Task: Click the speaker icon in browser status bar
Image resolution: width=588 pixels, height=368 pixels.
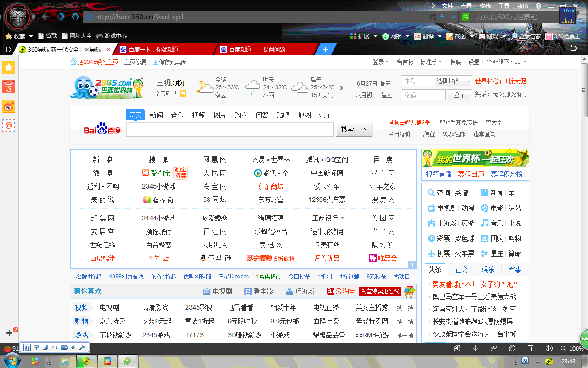Action: pos(549,348)
